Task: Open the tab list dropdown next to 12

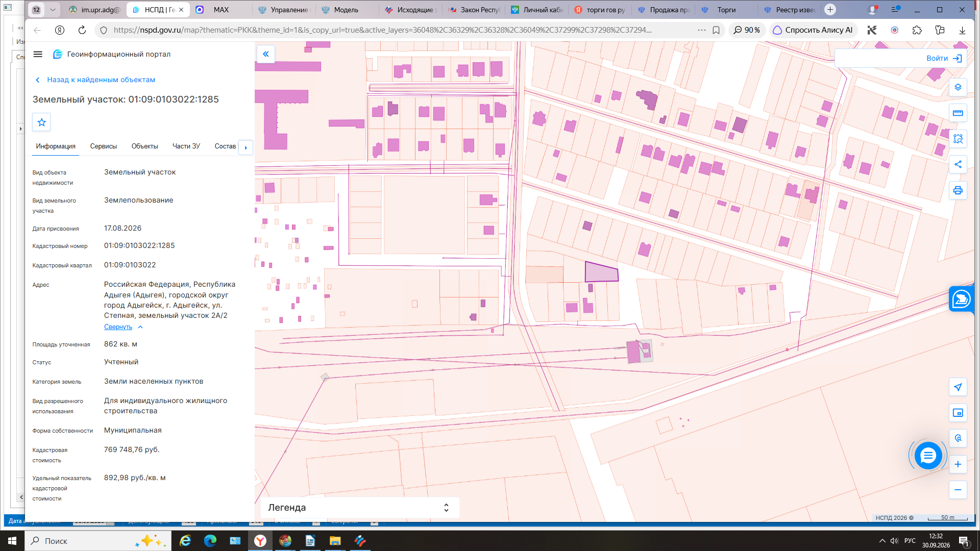Action: pyautogui.click(x=53, y=10)
